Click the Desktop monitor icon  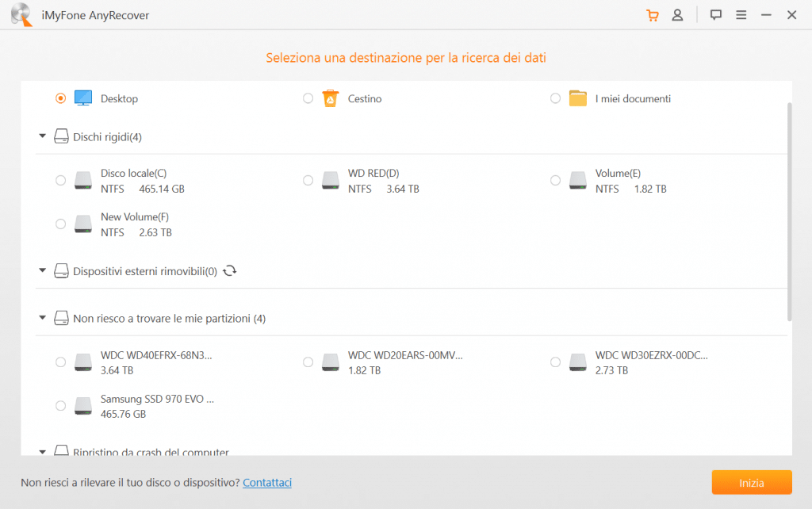coord(82,98)
